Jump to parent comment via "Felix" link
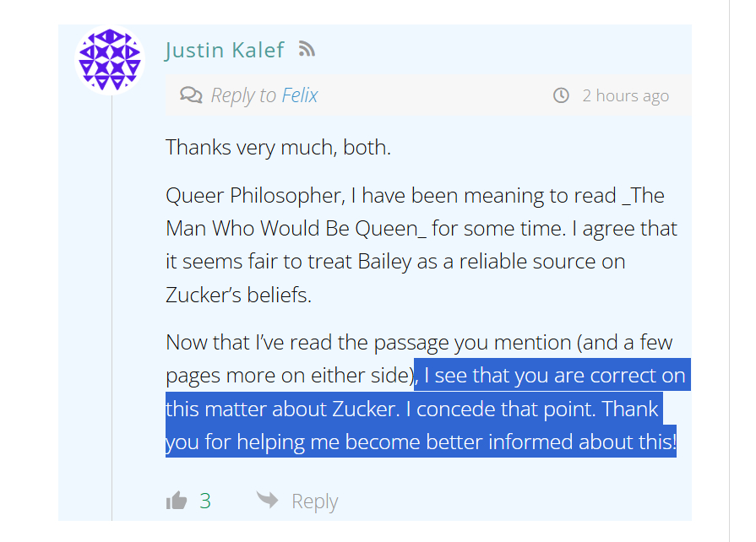756x542 pixels. 300,95
